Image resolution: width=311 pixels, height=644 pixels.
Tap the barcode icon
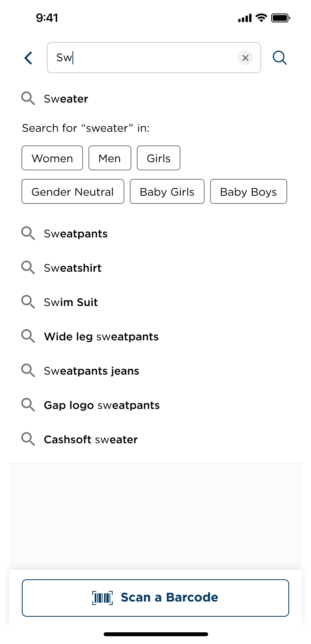(102, 598)
